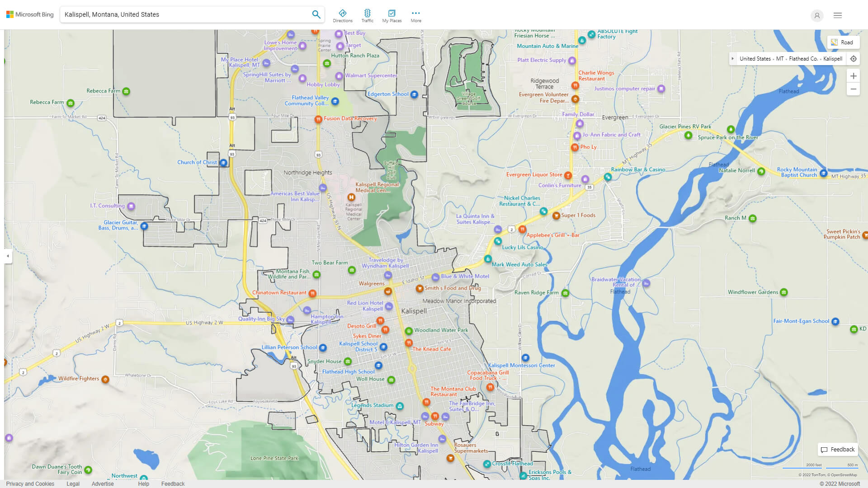The width and height of the screenshot is (868, 488).
Task: Open the hamburger menu
Action: pos(837,15)
